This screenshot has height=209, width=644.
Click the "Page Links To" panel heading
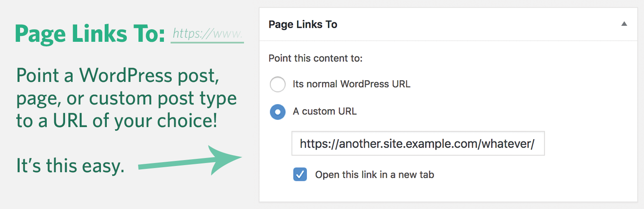[303, 24]
